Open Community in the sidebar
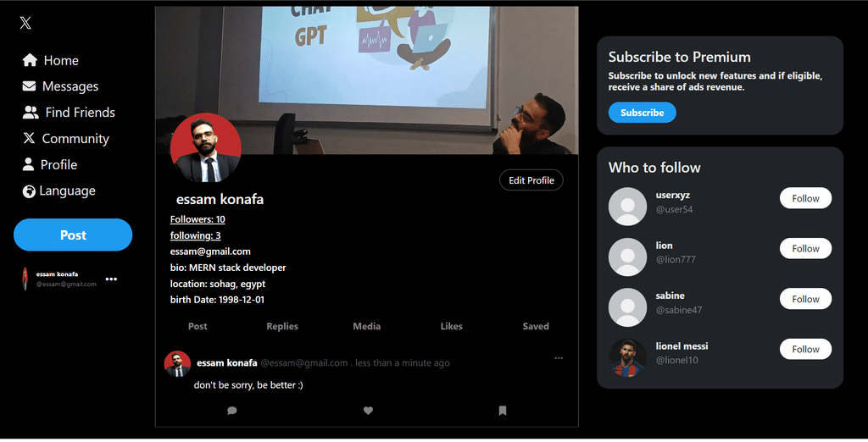Screen dimensions: 868x442 66,138
